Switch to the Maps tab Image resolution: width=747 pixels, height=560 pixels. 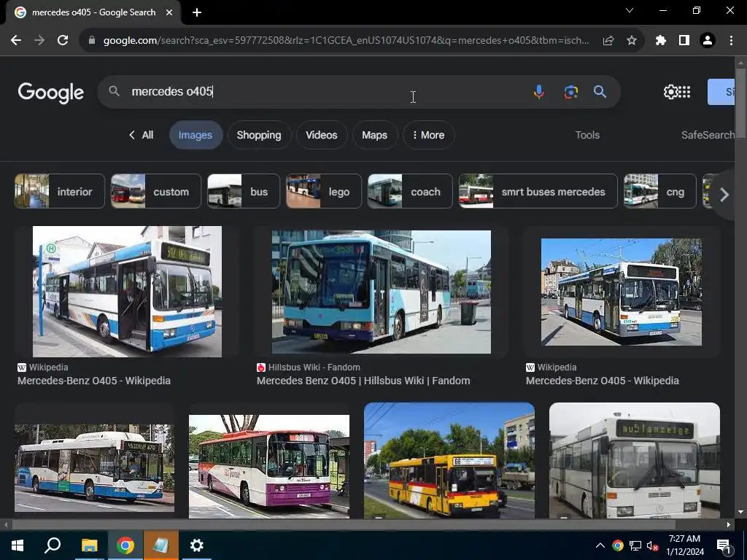click(x=374, y=135)
